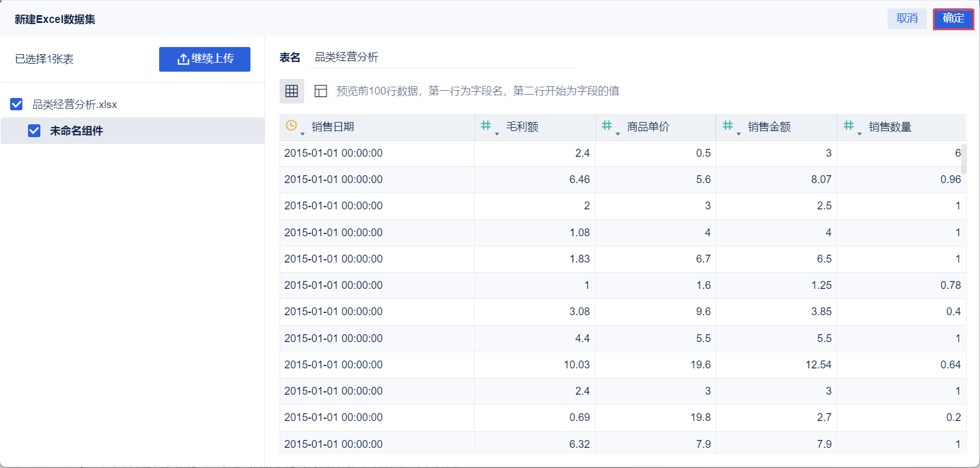Click the 商品单价 column header
The height and width of the screenshot is (468, 980).
(x=648, y=127)
